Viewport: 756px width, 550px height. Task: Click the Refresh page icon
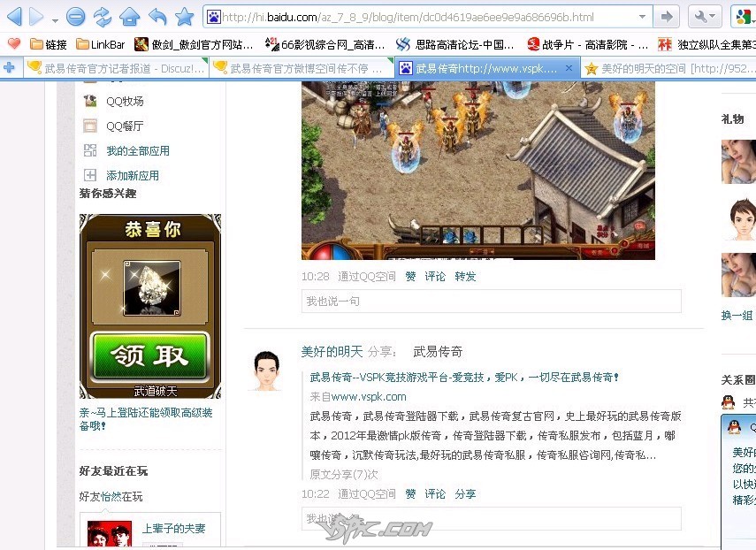point(103,17)
